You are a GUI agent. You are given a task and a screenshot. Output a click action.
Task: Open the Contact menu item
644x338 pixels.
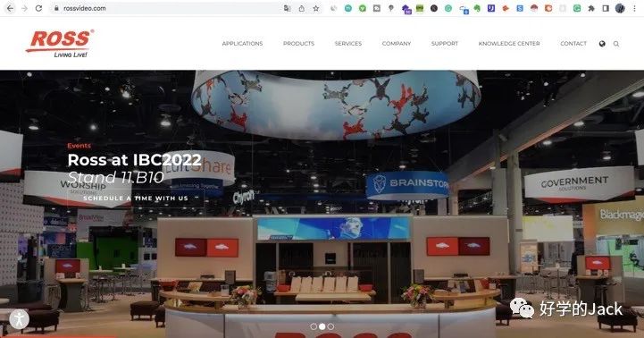coord(573,44)
